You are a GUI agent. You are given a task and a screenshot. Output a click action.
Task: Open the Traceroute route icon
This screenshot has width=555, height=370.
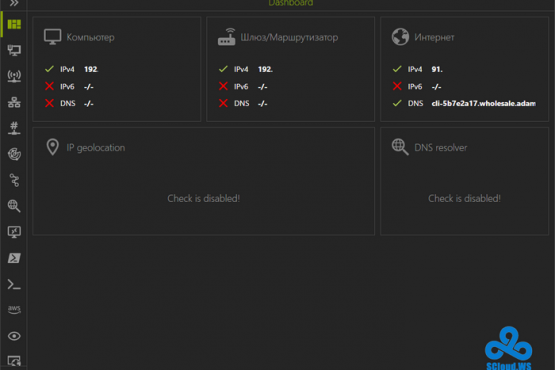click(14, 180)
